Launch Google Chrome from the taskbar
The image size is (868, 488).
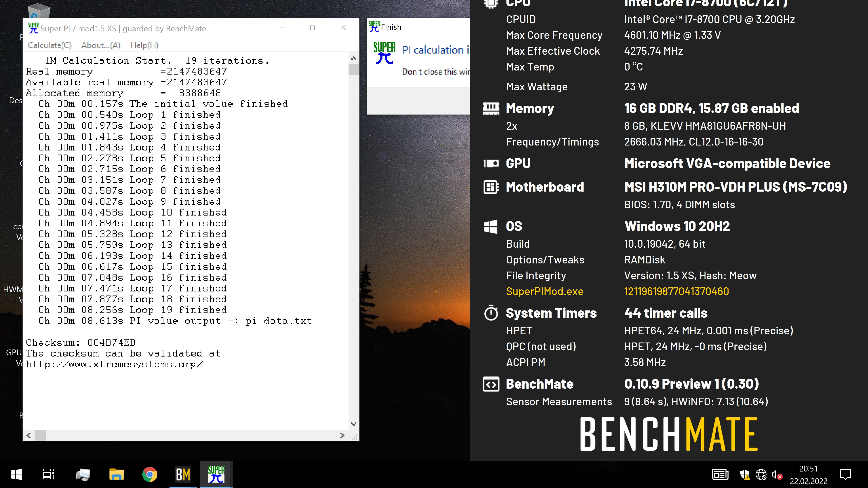pos(150,474)
